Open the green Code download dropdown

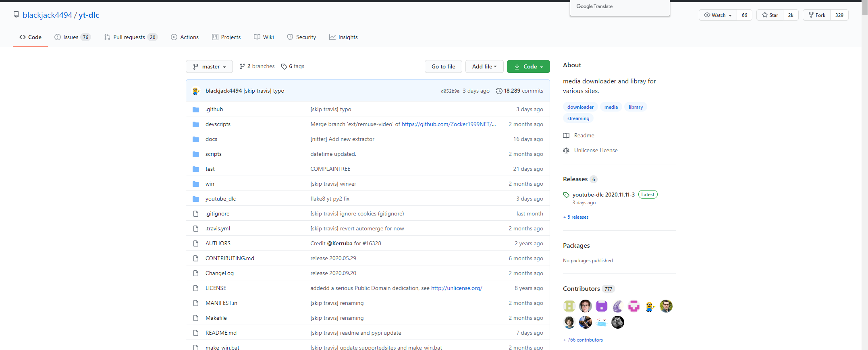click(x=528, y=66)
